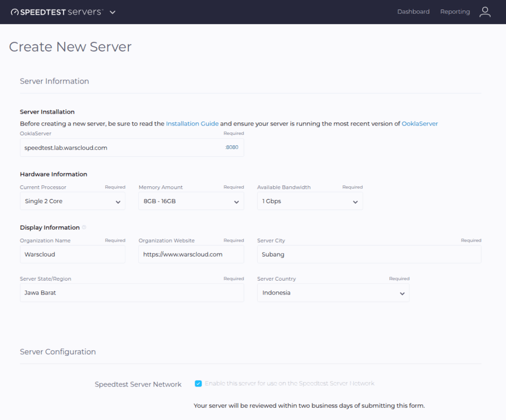Click the Speedtest Server Network label

(x=138, y=384)
